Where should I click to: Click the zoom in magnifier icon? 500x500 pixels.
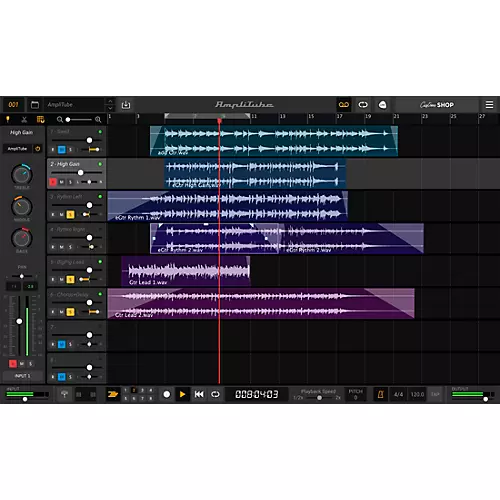click(98, 119)
